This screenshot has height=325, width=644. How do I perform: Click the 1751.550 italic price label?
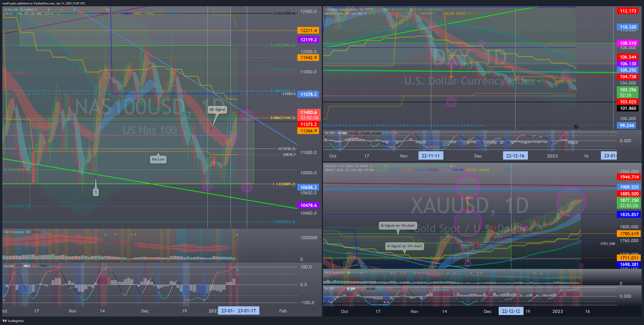pos(608,244)
